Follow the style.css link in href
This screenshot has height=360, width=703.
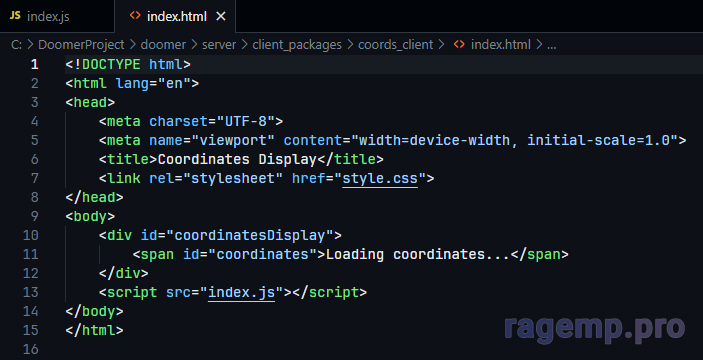380,178
